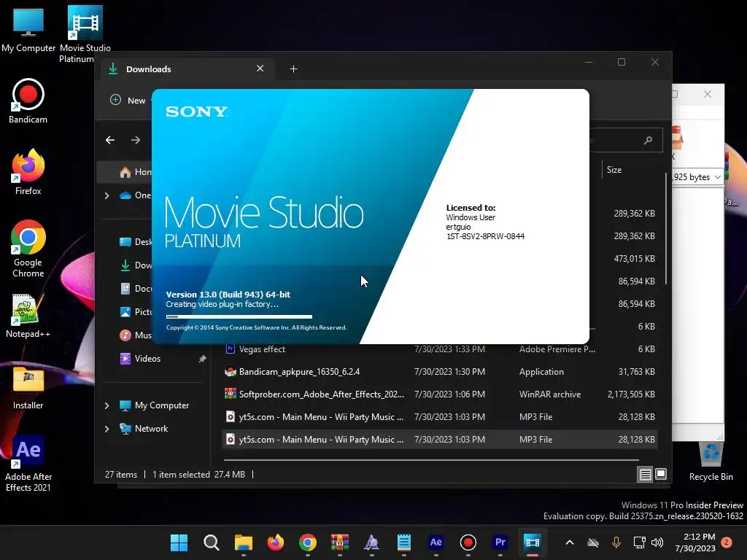747x560 pixels.
Task: Expand the My Computer tree node
Action: tap(107, 405)
